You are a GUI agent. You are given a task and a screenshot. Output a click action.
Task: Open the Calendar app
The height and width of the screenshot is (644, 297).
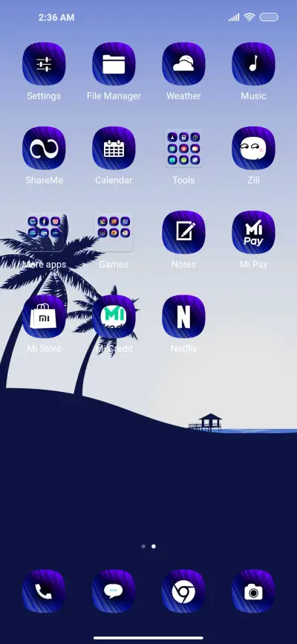coord(114,148)
